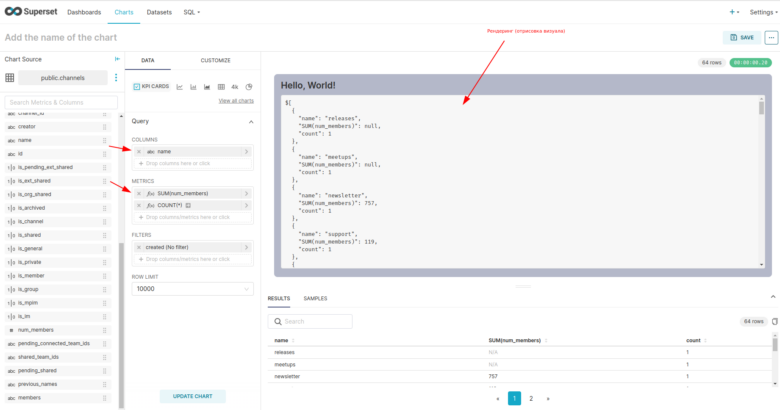Sort by the name column header
Image resolution: width=780 pixels, height=410 pixels.
[x=284, y=340]
